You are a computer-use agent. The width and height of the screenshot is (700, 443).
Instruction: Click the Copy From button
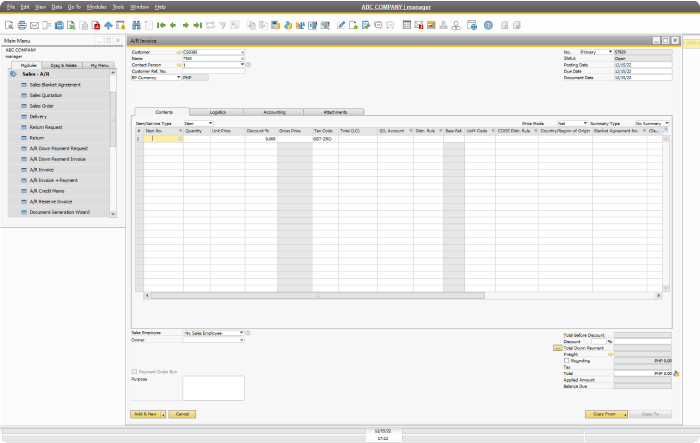pos(606,414)
